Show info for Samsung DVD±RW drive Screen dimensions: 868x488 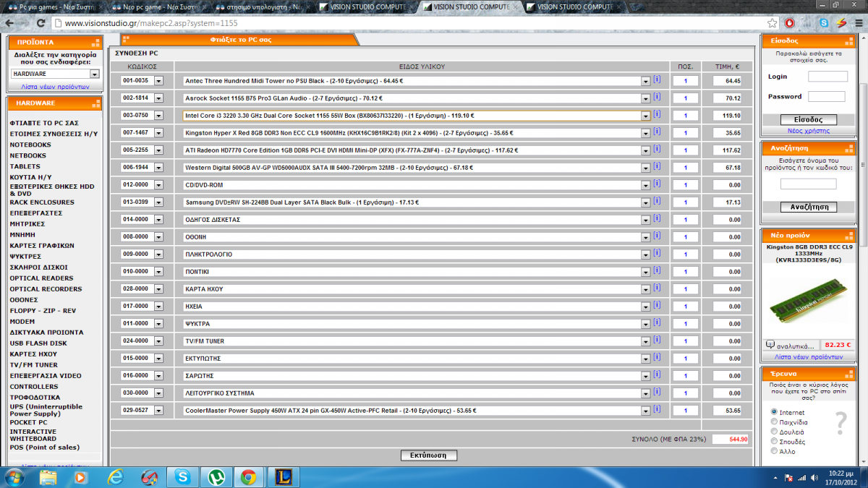657,200
